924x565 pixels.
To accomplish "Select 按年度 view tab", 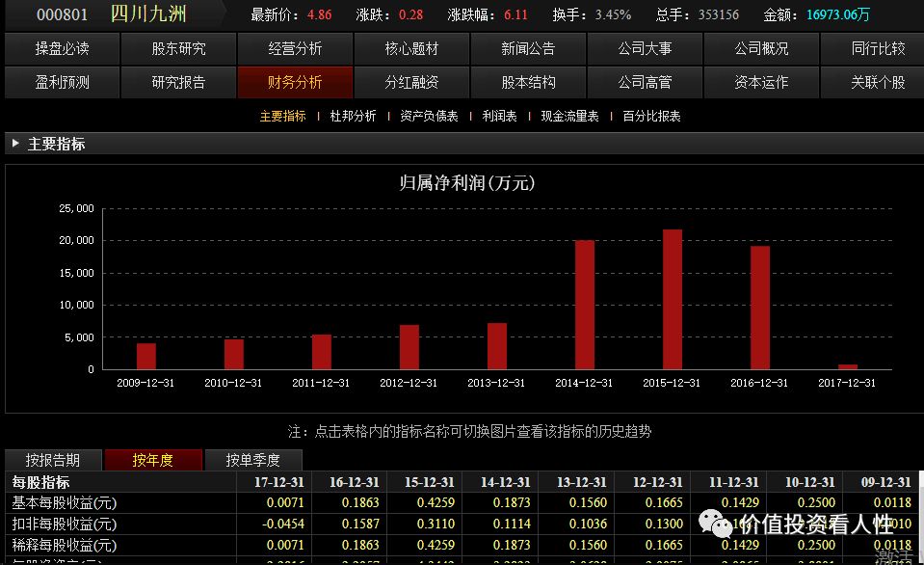I will coord(153,460).
